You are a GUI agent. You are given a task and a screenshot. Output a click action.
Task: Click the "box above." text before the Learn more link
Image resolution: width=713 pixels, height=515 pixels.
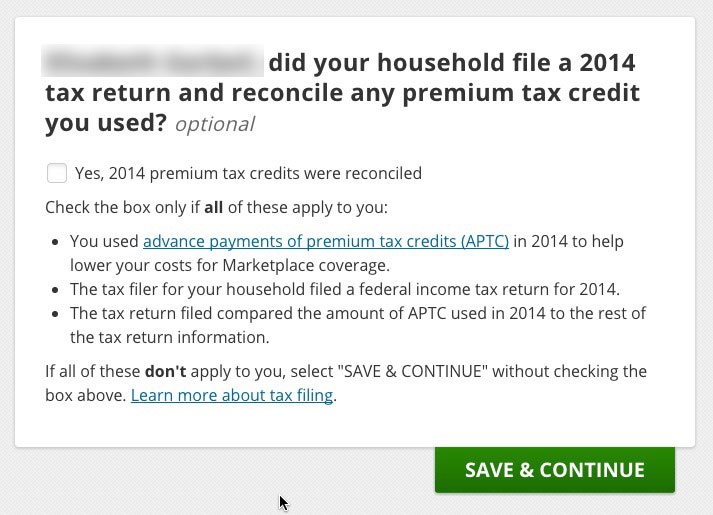pyautogui.click(x=85, y=395)
